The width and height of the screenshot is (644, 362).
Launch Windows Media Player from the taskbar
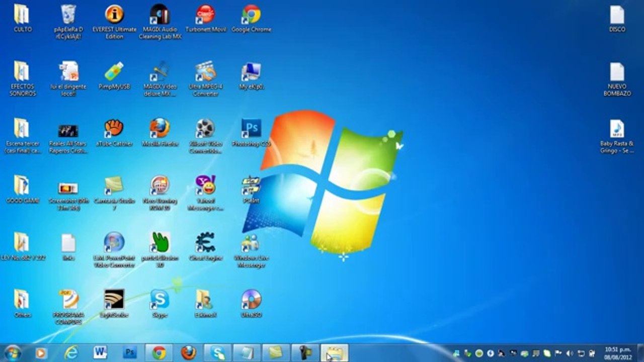pos(41,353)
